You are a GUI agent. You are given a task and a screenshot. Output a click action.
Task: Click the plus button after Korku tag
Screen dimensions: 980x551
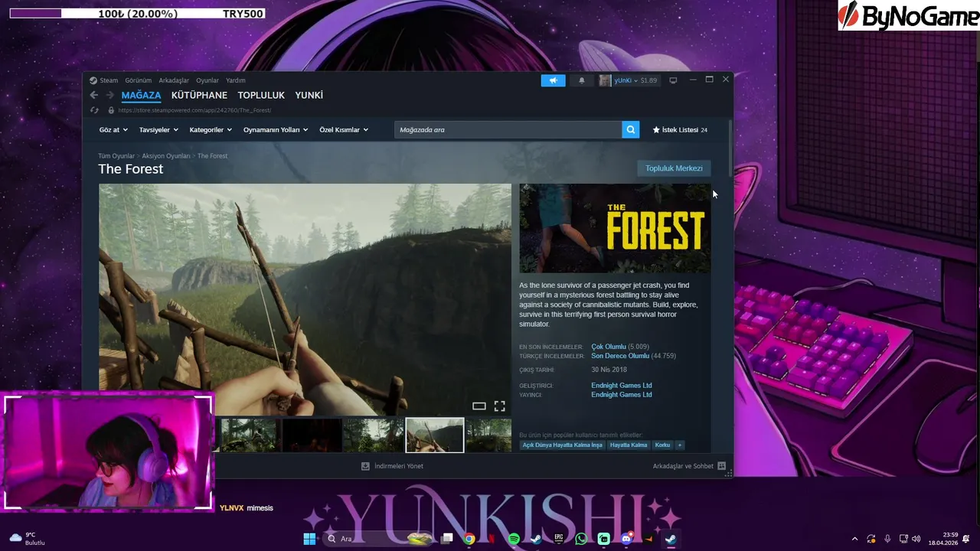point(679,445)
